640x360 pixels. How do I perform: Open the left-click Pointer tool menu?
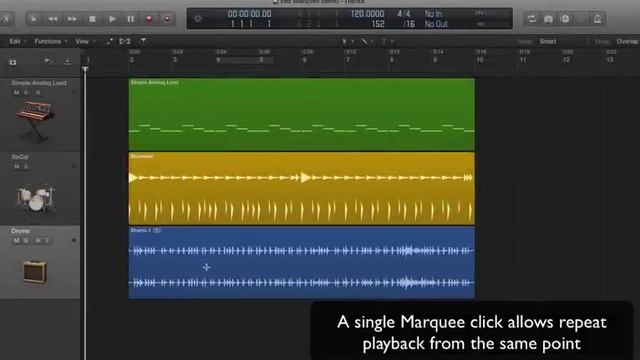(347, 41)
